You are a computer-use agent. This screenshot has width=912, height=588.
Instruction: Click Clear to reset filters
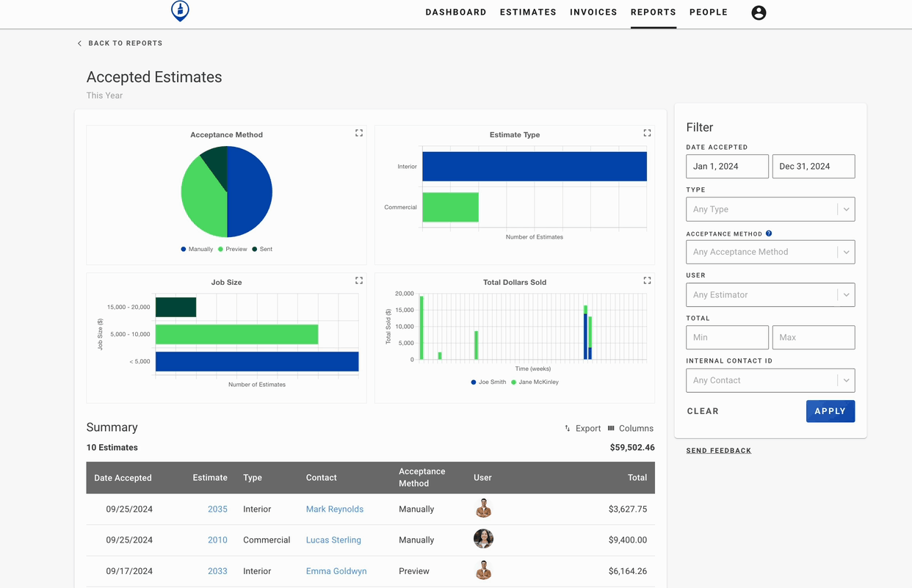(703, 411)
